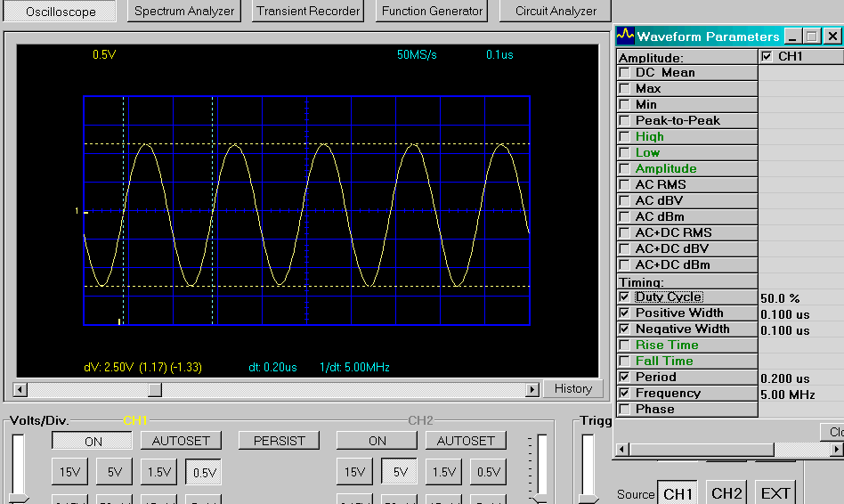
Task: Enable the AC RMS measurement
Action: (624, 184)
